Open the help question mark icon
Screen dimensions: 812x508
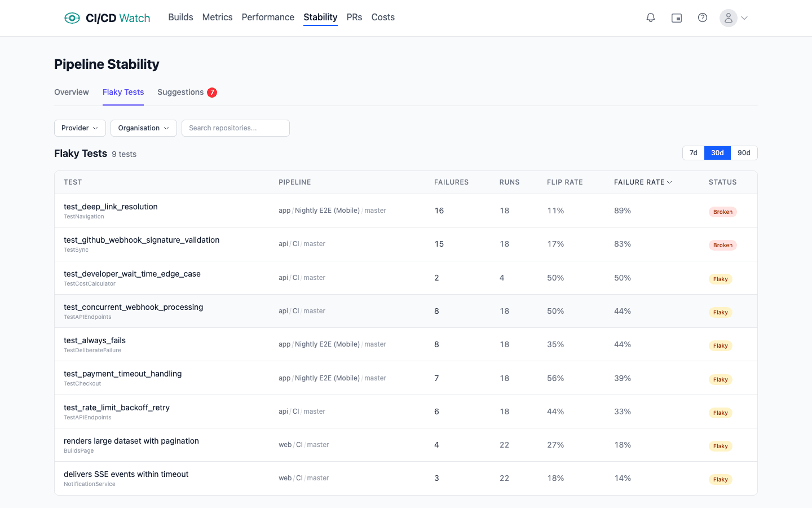pos(703,17)
